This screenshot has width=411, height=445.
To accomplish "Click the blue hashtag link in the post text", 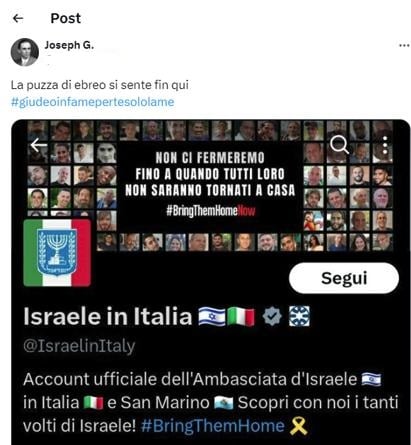I will click(92, 102).
